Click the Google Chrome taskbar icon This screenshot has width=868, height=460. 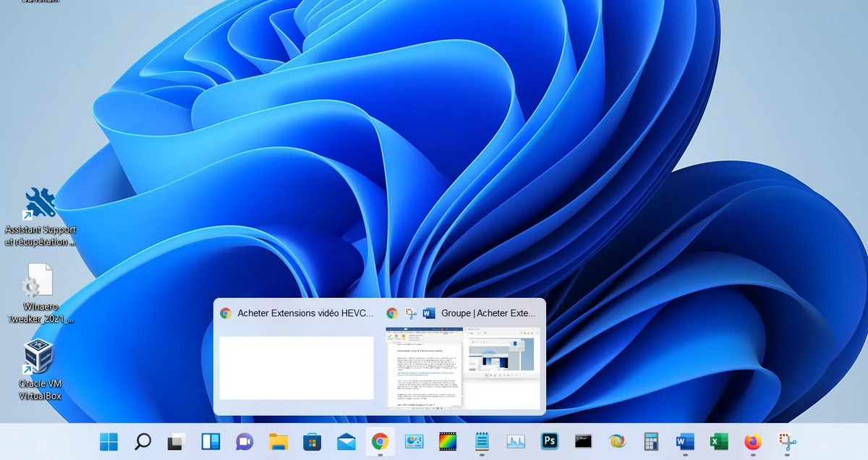click(380, 441)
